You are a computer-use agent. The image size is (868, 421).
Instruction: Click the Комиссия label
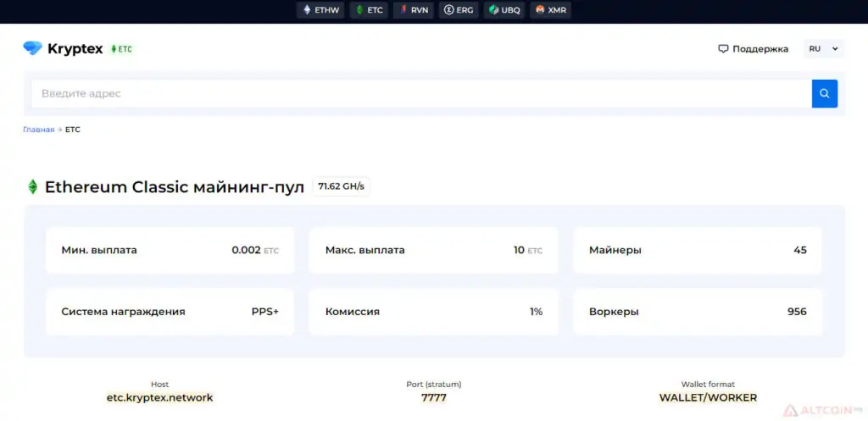(x=353, y=312)
